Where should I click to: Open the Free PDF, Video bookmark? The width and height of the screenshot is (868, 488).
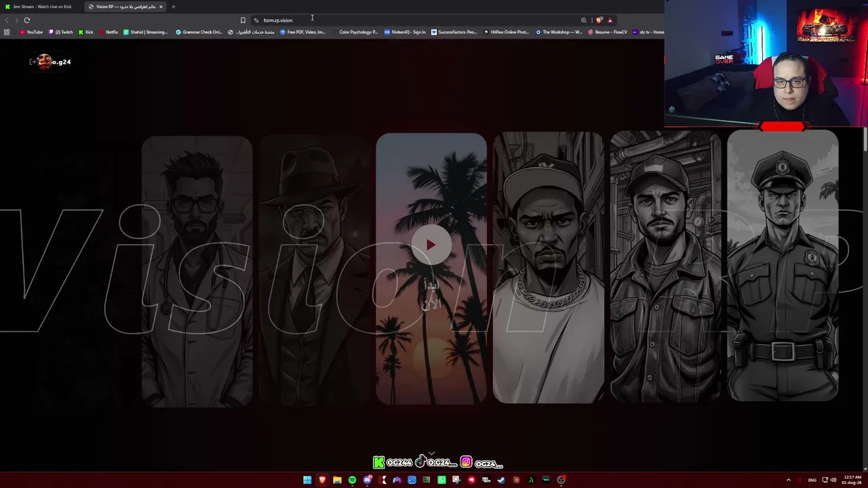pyautogui.click(x=303, y=32)
